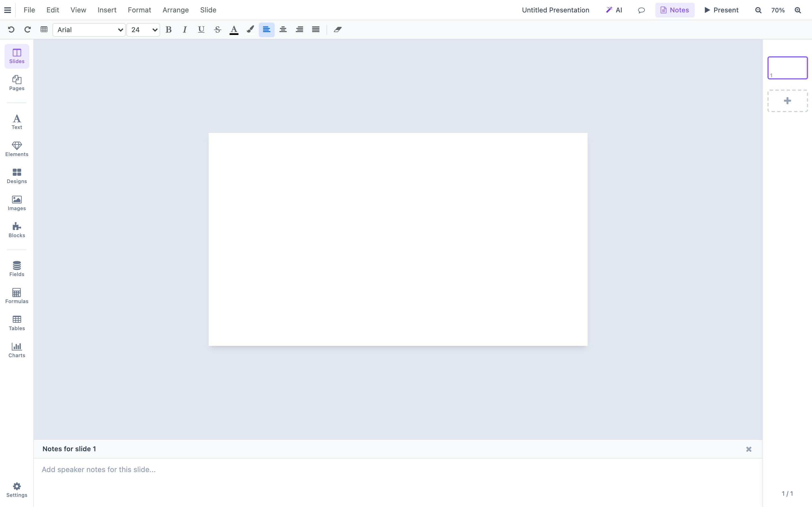Image resolution: width=812 pixels, height=507 pixels.
Task: Start the presentation with Present button
Action: [721, 10]
